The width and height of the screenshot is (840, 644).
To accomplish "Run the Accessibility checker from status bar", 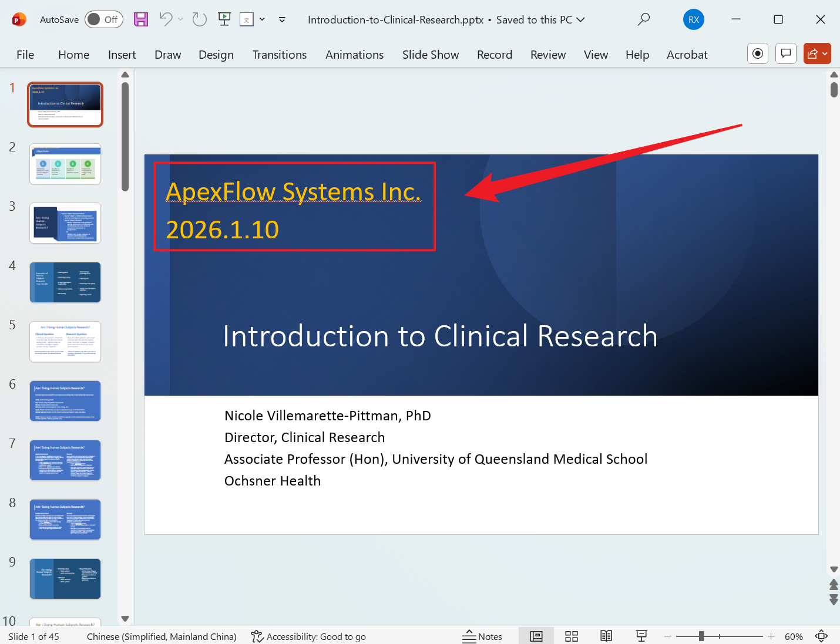I will (x=308, y=636).
